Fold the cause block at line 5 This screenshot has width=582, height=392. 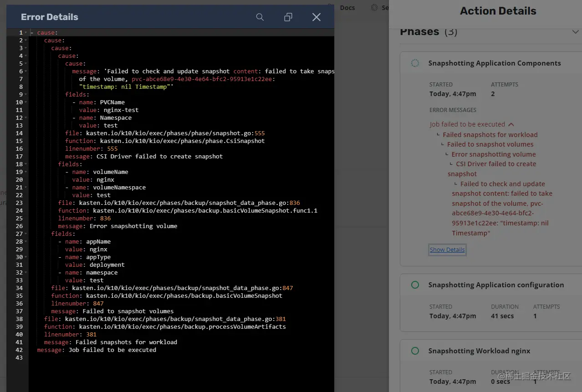pos(26,64)
